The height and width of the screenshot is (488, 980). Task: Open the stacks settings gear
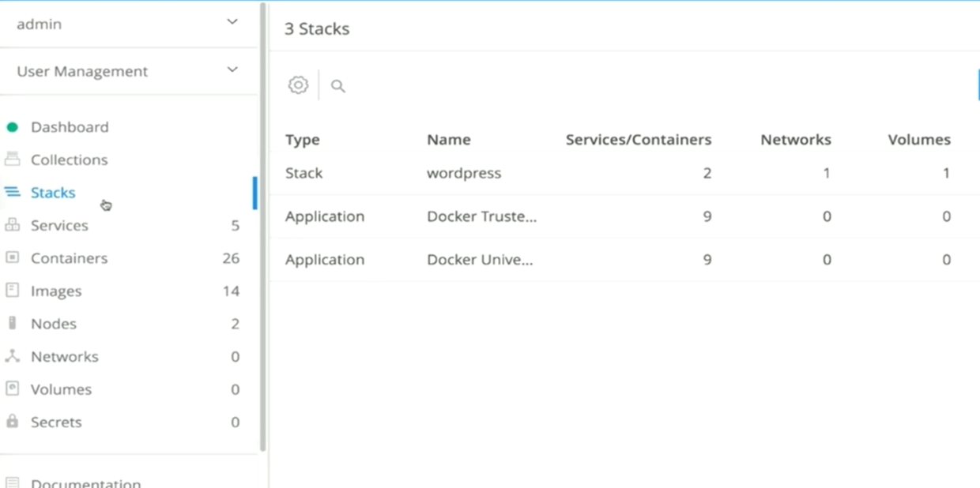click(298, 85)
